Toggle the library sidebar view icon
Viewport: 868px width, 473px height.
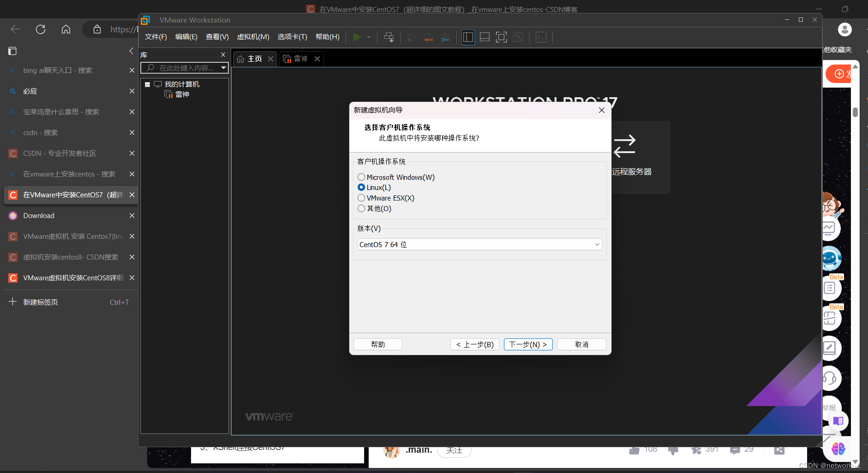[x=468, y=37]
